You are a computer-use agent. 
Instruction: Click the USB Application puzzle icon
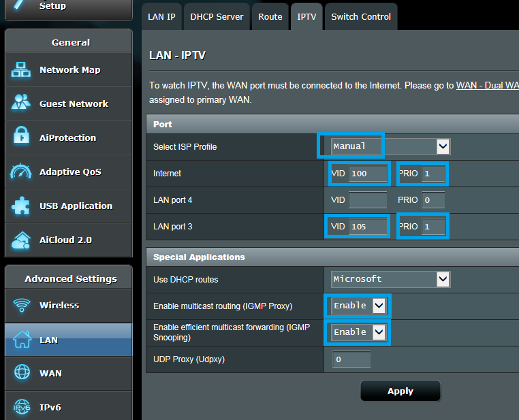pyautogui.click(x=20, y=206)
